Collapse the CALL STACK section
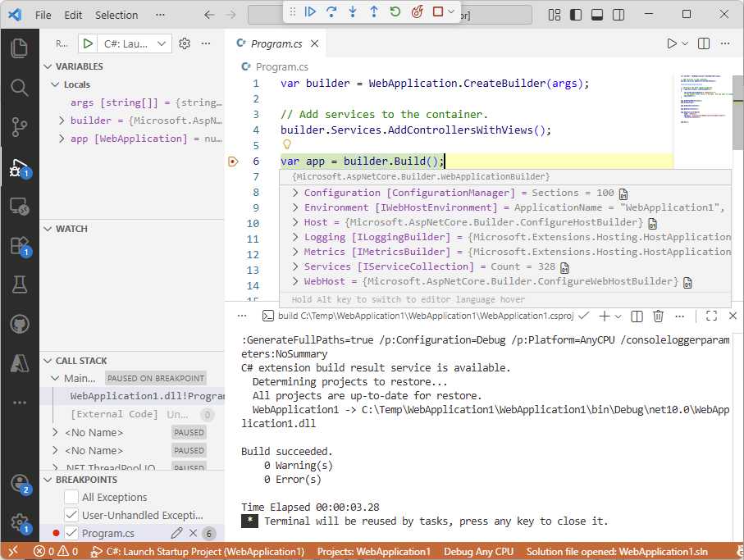Viewport: 744px width, 560px height. pyautogui.click(x=48, y=361)
